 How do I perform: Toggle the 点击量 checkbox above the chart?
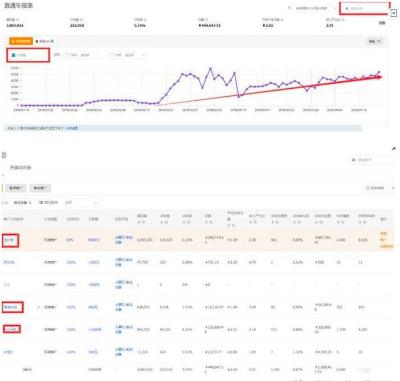pyautogui.click(x=14, y=55)
